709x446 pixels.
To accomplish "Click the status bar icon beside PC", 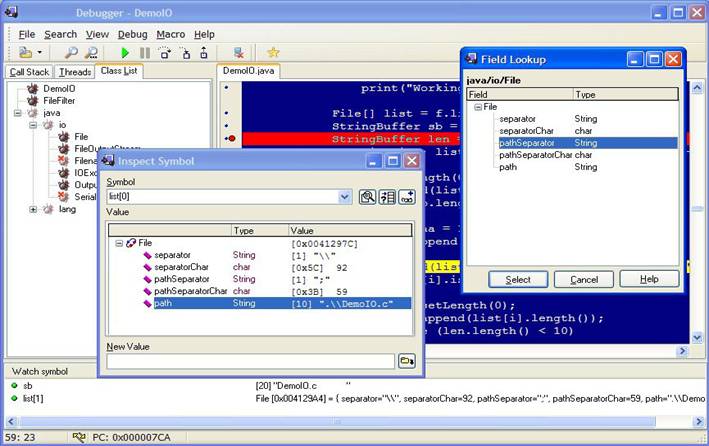I will tap(79, 437).
